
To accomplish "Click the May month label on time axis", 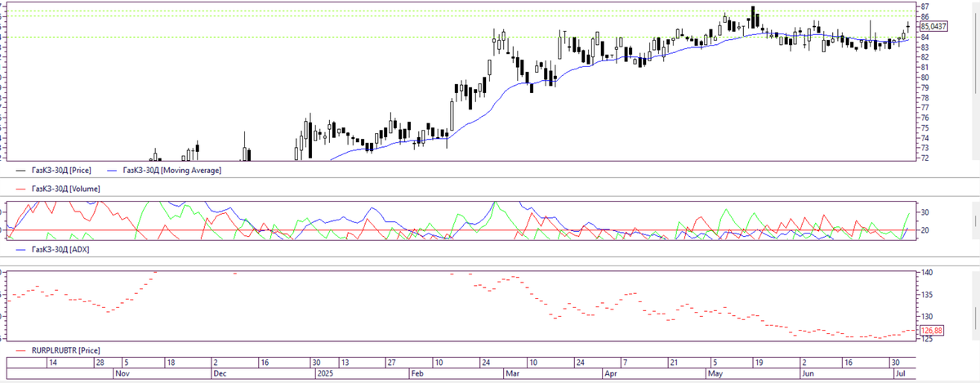I will point(715,373).
